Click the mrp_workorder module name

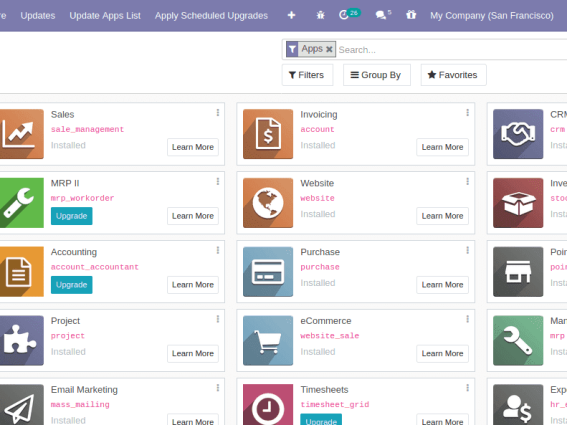(x=82, y=198)
